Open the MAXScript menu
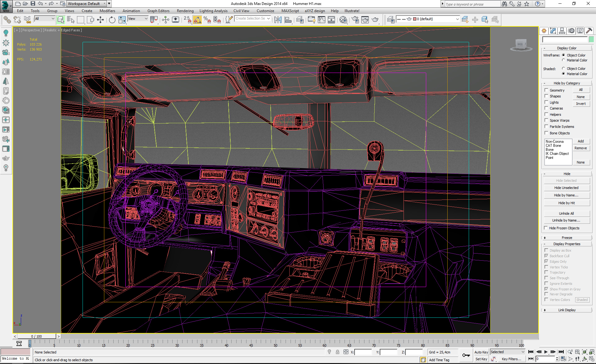This screenshot has height=364, width=596. click(290, 11)
